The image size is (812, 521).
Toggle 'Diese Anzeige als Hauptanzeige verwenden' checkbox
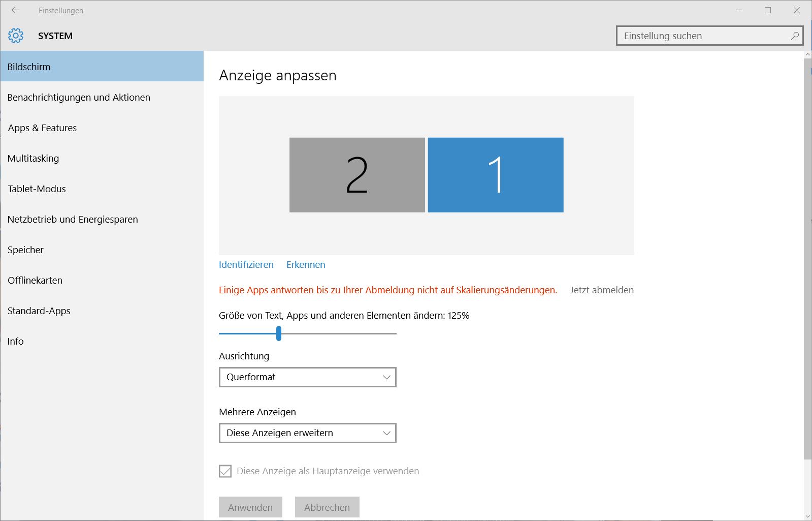[225, 471]
